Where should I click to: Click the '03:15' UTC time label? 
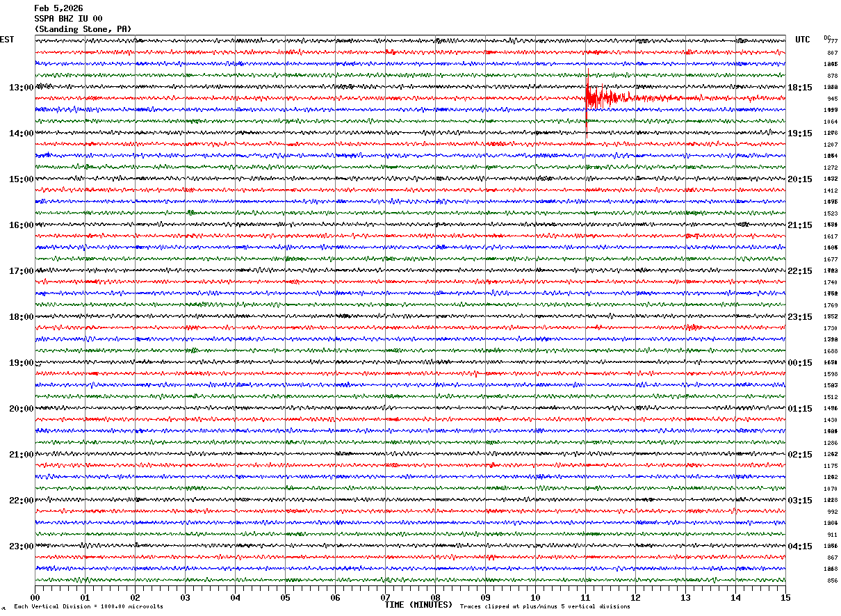coord(801,500)
